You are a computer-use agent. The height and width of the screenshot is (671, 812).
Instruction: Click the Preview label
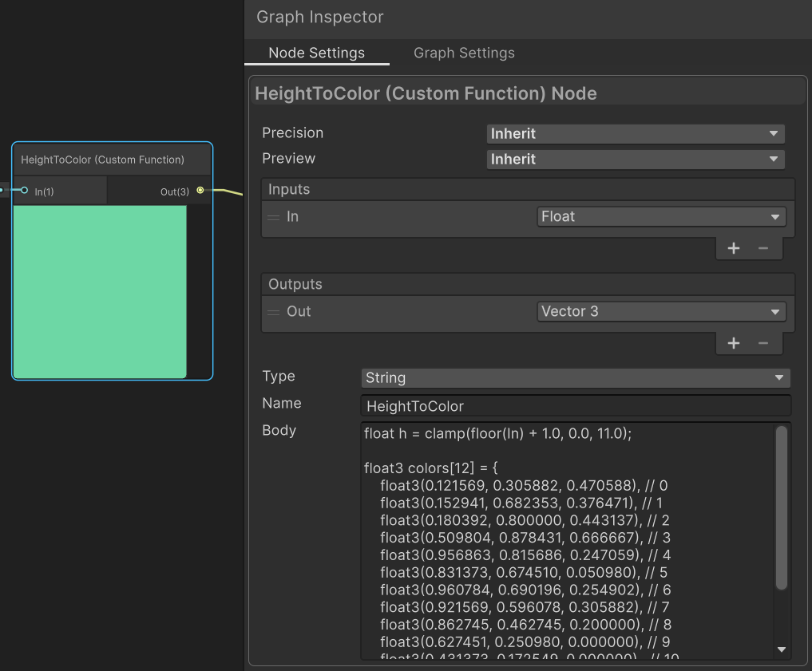coord(288,158)
